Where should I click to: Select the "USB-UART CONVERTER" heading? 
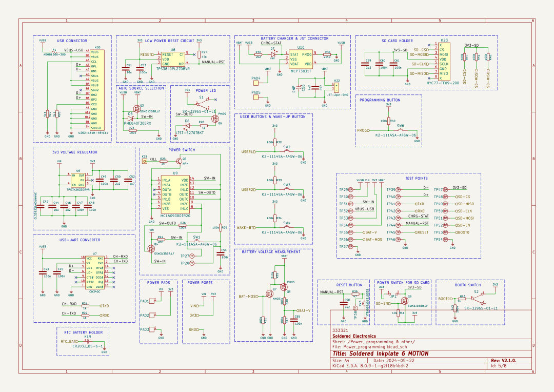click(80, 240)
